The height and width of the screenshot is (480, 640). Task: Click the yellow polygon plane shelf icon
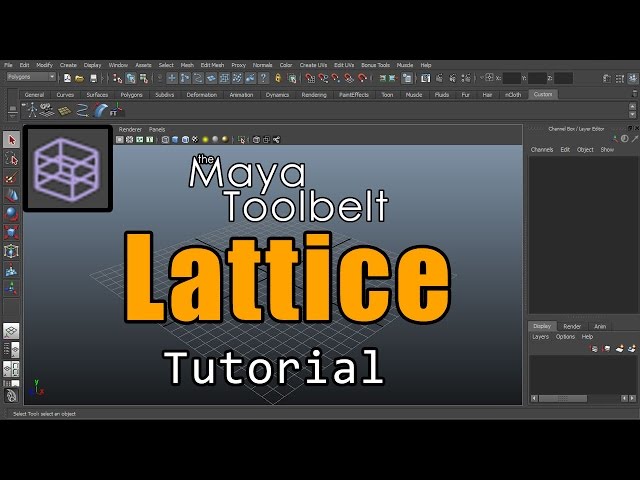(x=64, y=111)
